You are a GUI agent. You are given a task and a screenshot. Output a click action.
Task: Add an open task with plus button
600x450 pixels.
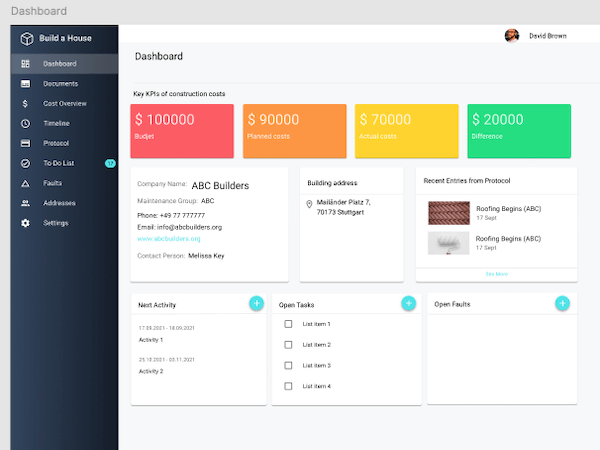pyautogui.click(x=408, y=303)
